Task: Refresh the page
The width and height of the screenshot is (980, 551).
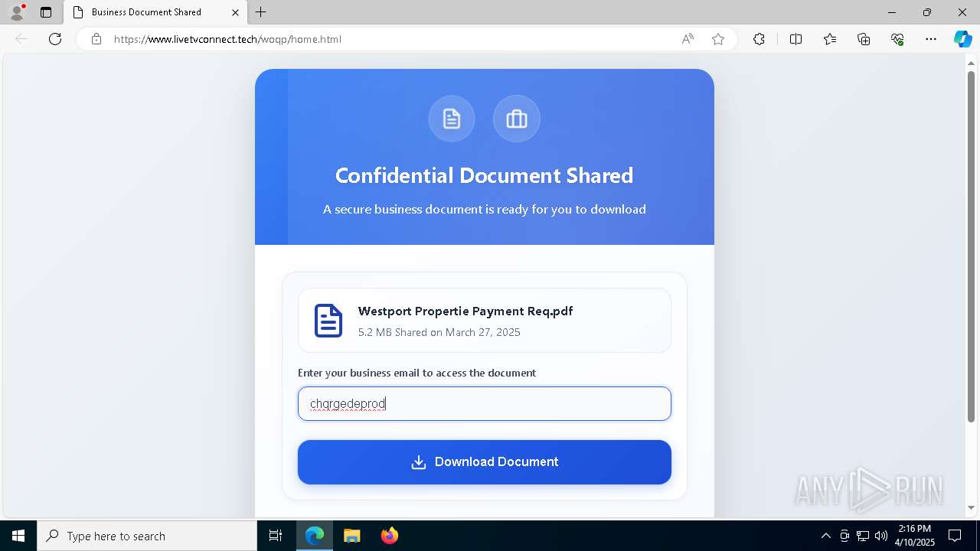Action: point(55,39)
